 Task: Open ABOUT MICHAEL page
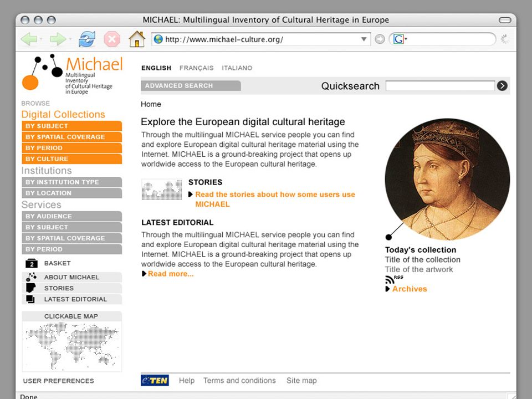71,277
